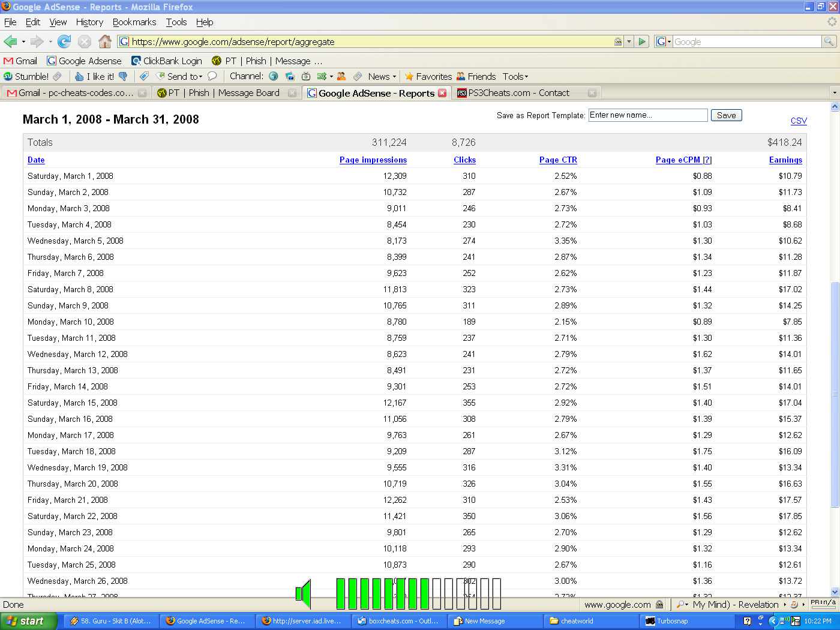
Task: Open the Edit menu
Action: [x=33, y=22]
